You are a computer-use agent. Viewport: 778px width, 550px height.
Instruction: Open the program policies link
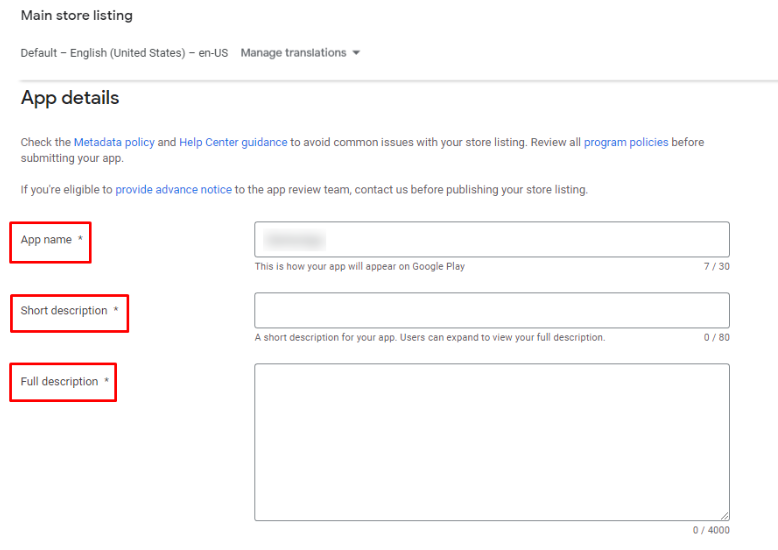pyautogui.click(x=626, y=143)
